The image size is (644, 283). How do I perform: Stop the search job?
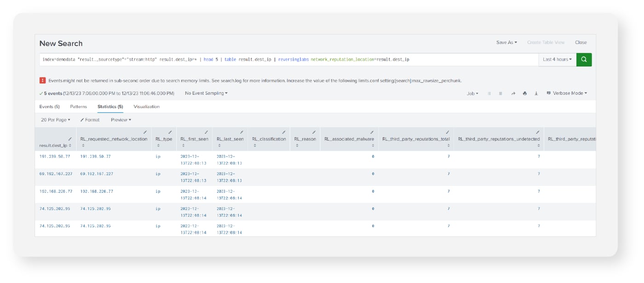(500, 93)
